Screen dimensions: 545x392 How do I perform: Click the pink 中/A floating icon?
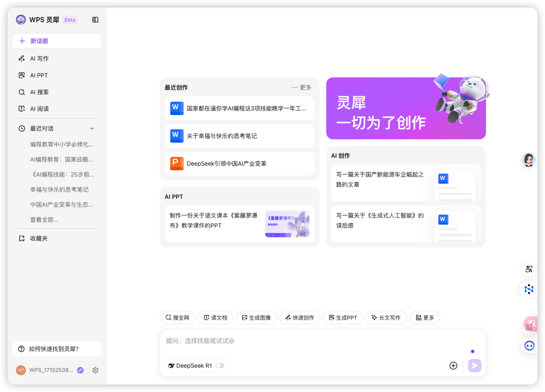tap(530, 324)
